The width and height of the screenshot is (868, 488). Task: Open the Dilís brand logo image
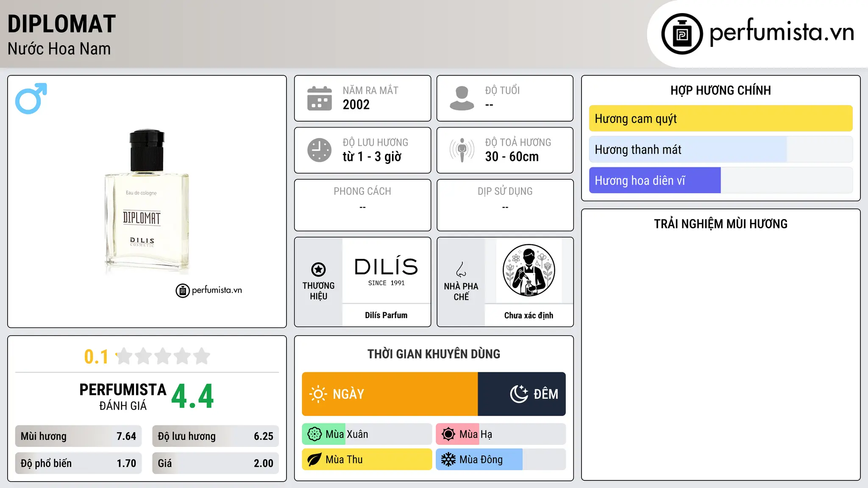[x=386, y=270]
